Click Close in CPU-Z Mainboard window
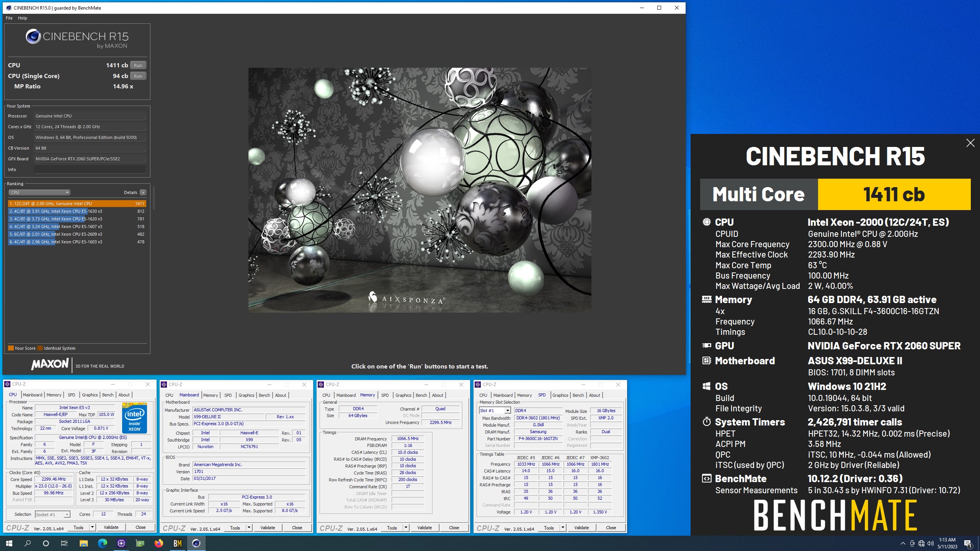Viewport: 980px width, 551px height. (297, 528)
